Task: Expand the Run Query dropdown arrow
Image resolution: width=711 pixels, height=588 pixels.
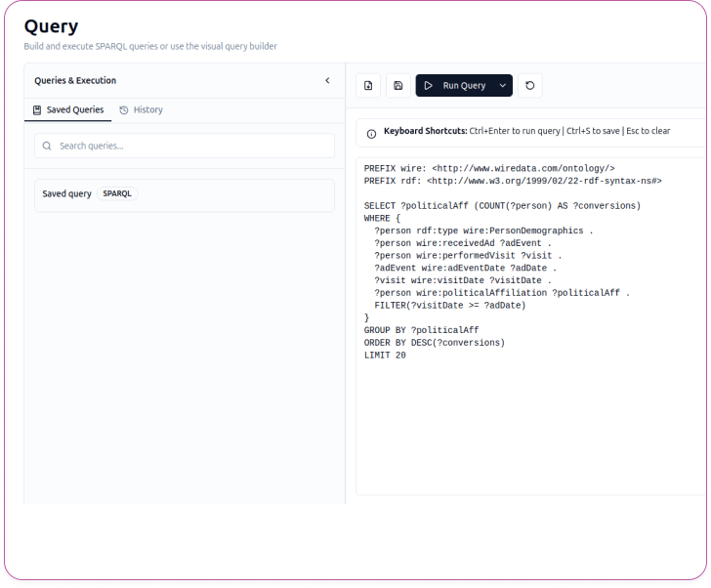Action: click(x=503, y=86)
